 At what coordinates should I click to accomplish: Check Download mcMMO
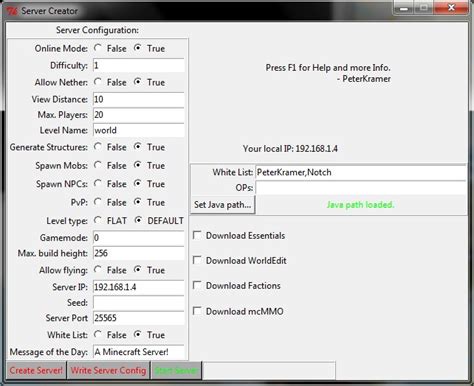(197, 311)
